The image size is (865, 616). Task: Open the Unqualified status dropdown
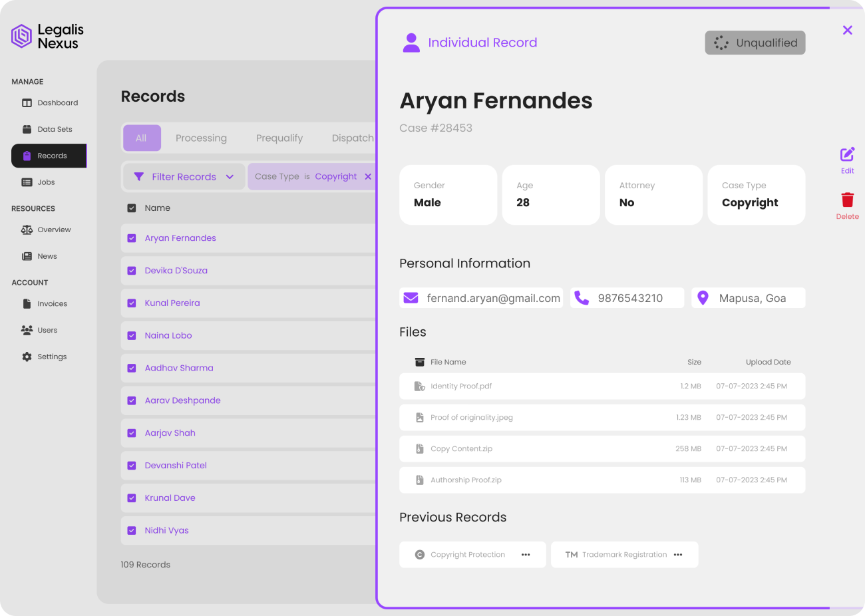pyautogui.click(x=755, y=43)
